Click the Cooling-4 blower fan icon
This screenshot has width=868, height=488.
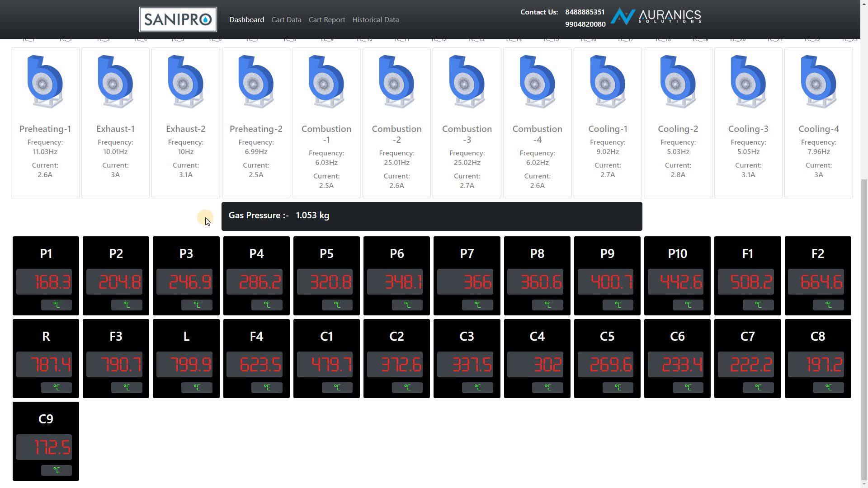coord(818,81)
